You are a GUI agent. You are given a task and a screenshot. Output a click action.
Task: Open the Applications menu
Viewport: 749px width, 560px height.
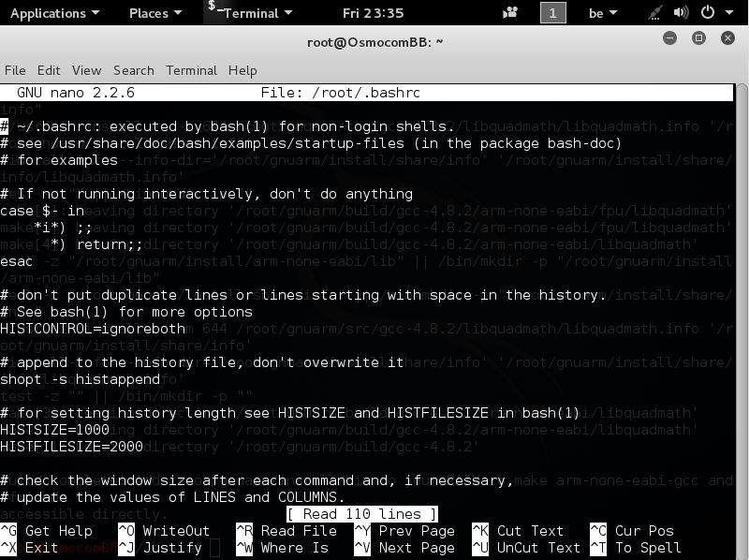[54, 13]
